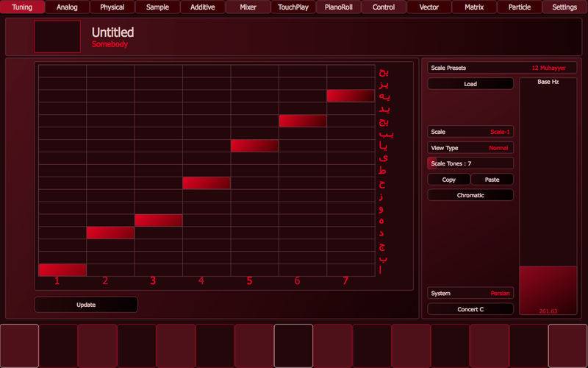Open the PianoRoll tab

click(x=338, y=7)
